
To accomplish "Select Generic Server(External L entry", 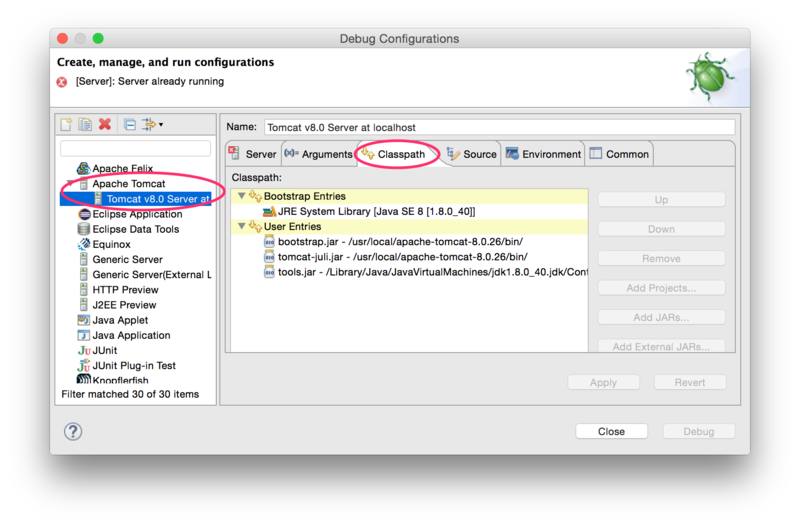I will [152, 274].
